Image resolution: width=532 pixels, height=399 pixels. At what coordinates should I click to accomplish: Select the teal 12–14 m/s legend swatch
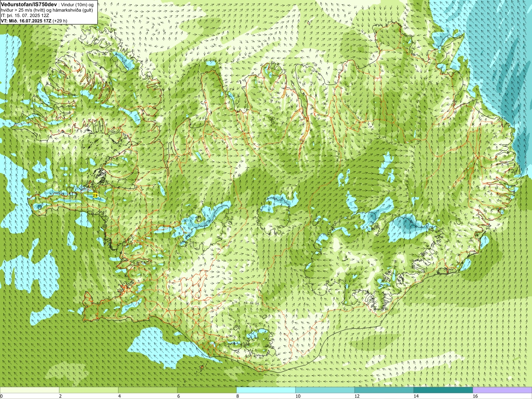384,390
